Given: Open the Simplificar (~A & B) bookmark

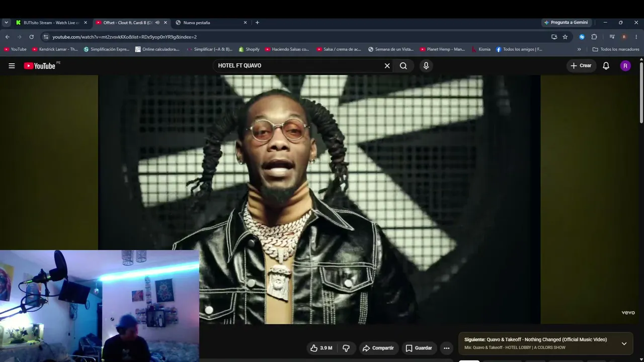Looking at the screenshot, I should coord(210,49).
